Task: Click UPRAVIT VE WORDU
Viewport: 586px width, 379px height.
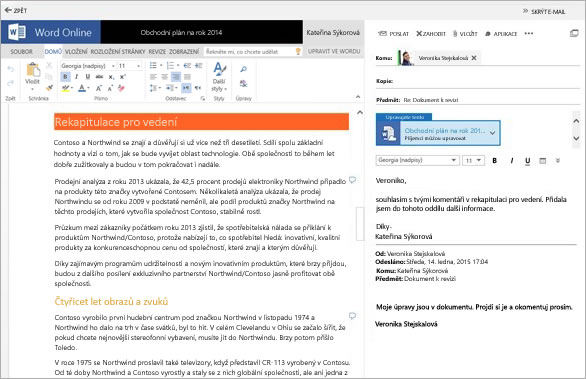Action: point(334,51)
